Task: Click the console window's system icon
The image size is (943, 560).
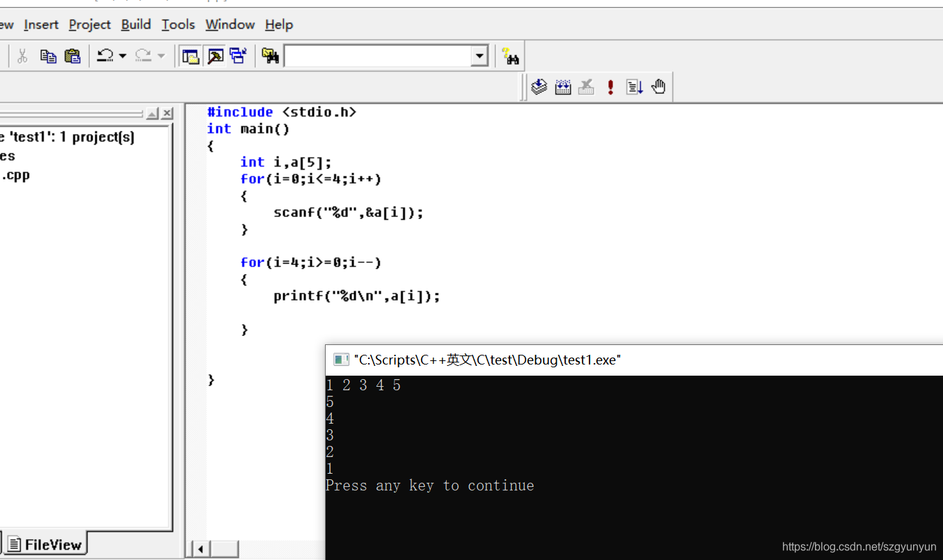Action: [x=341, y=360]
